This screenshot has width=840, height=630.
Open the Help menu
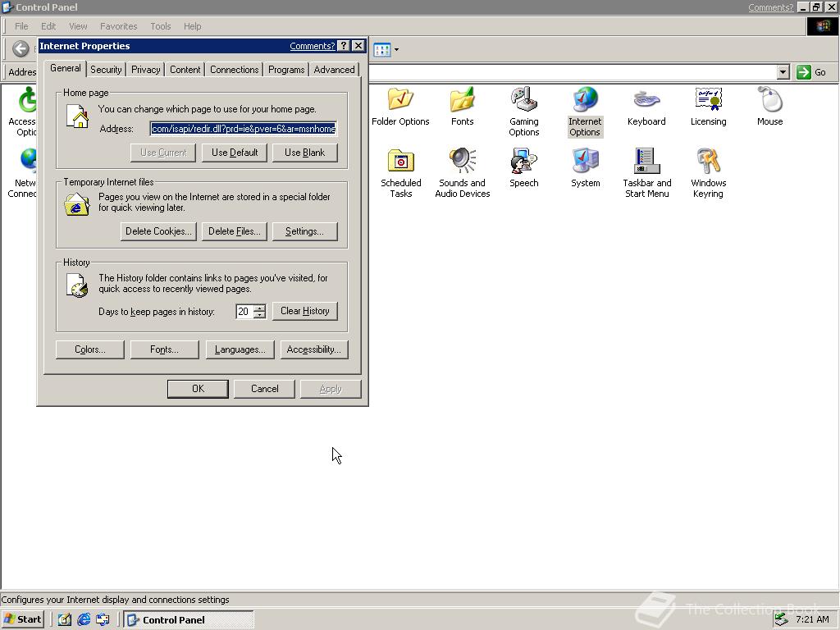tap(192, 26)
